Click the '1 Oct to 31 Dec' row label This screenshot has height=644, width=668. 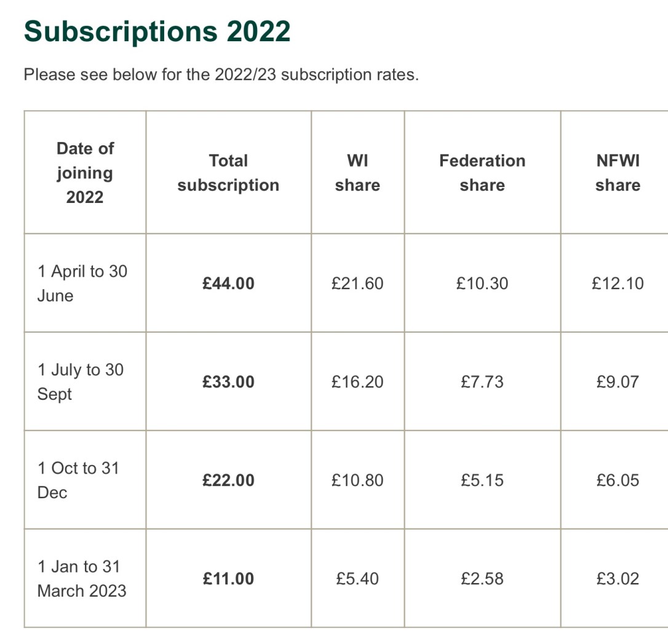(x=78, y=480)
